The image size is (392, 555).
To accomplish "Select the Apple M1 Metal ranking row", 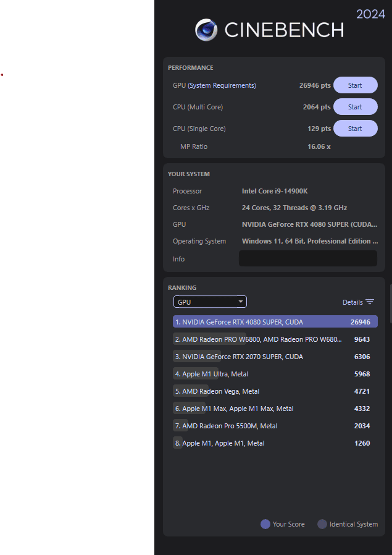I will point(275,443).
